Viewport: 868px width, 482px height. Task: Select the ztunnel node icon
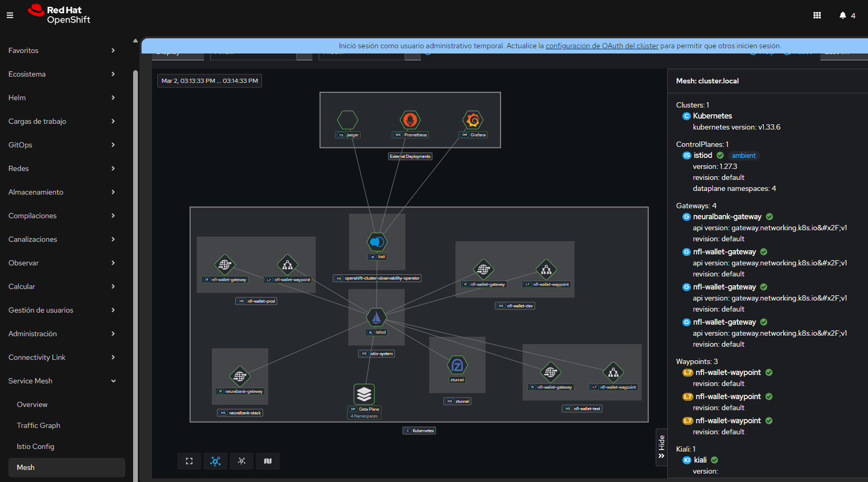point(457,365)
